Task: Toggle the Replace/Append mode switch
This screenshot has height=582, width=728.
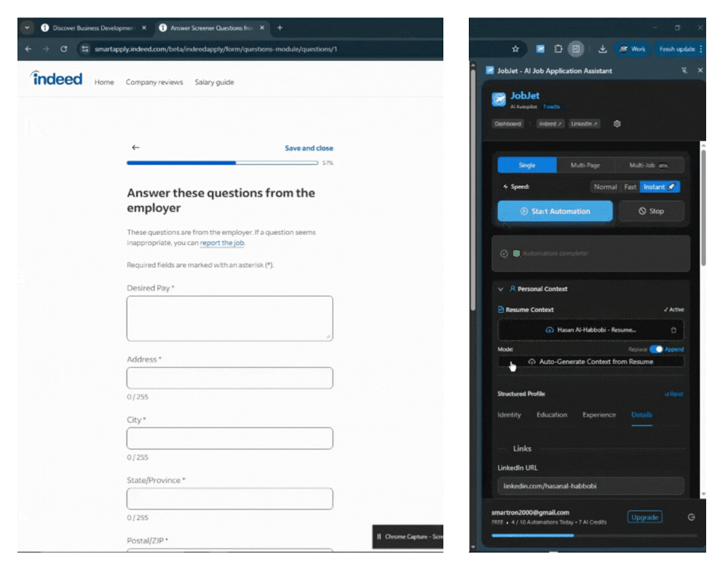Action: point(656,349)
